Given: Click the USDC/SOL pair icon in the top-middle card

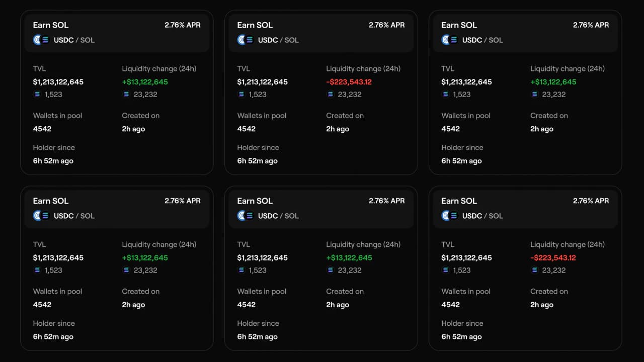Looking at the screenshot, I should (x=246, y=40).
